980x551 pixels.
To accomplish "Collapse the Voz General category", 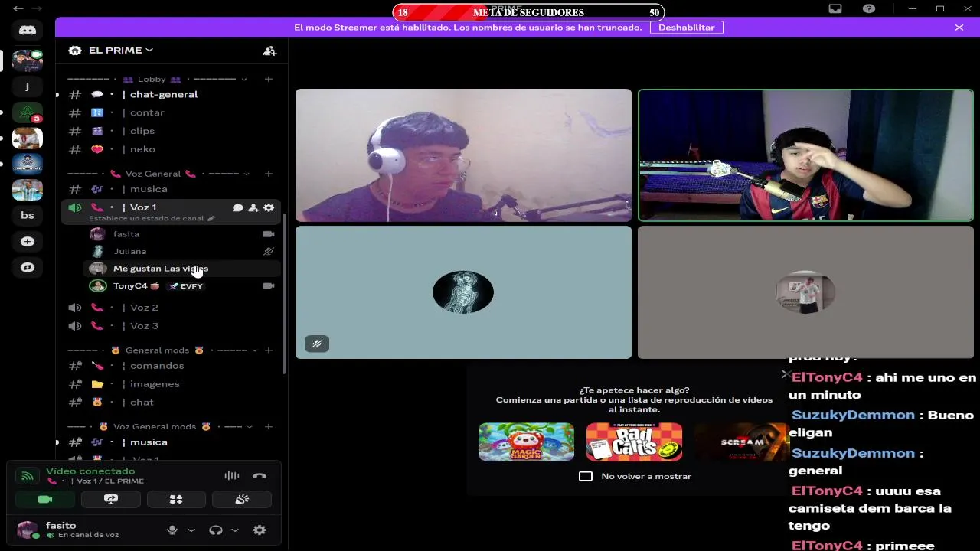I will tap(158, 174).
